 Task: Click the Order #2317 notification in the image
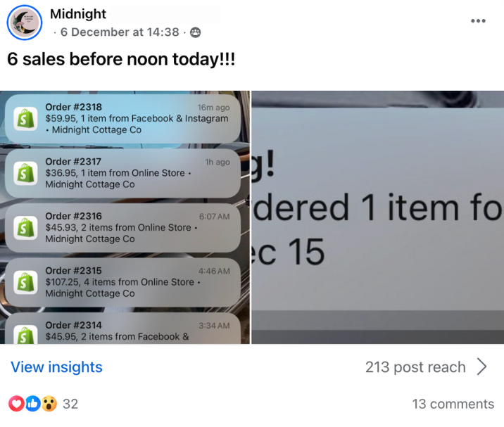(122, 173)
